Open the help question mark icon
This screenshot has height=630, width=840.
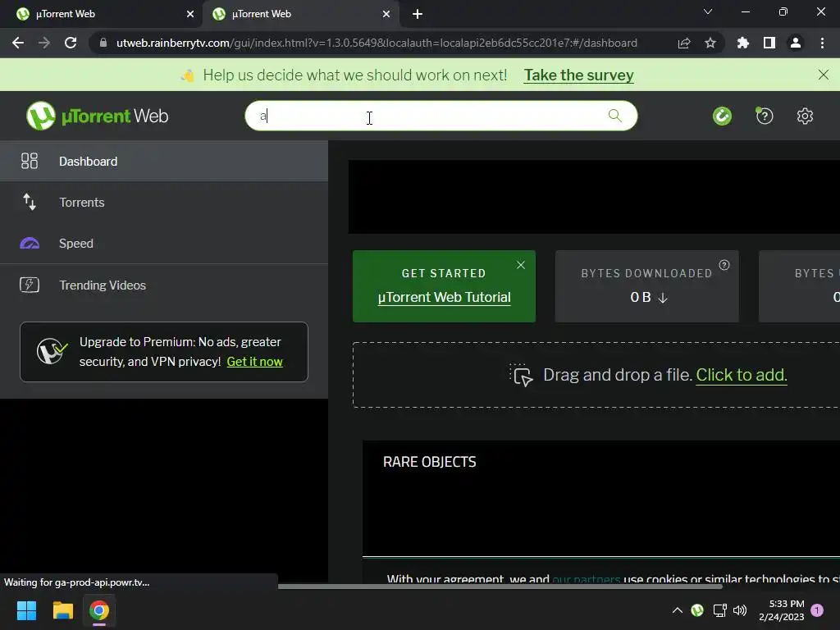(x=765, y=116)
